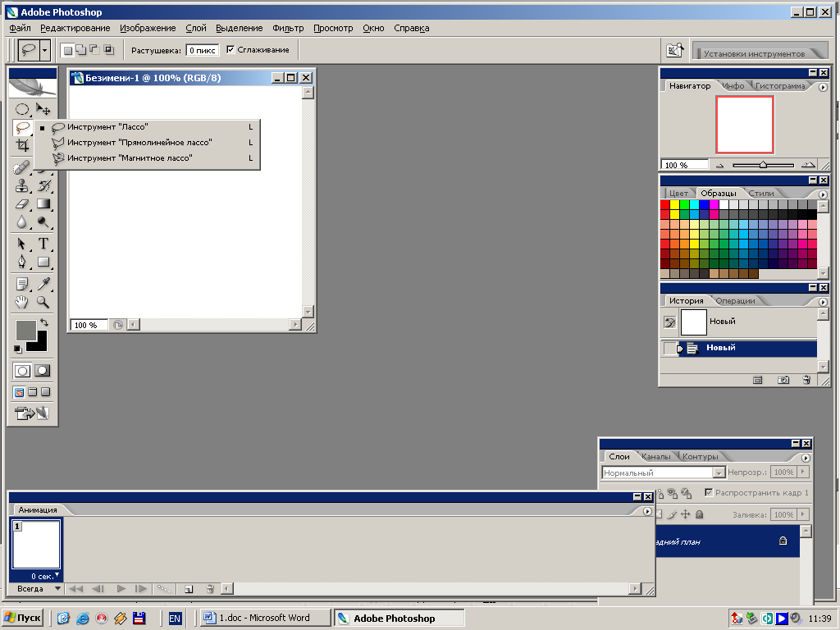Create new document from state in History
Screen dimensions: 840x630
[x=757, y=380]
